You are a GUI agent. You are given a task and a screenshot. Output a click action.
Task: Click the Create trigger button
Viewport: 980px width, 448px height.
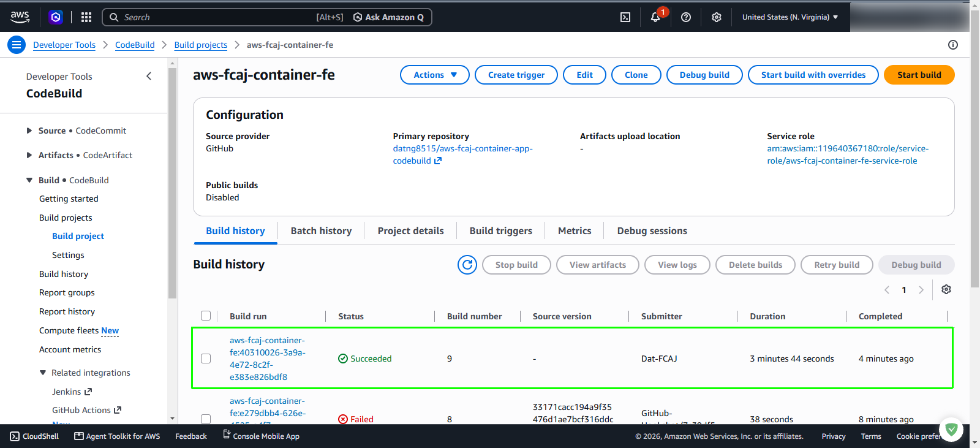coord(516,75)
